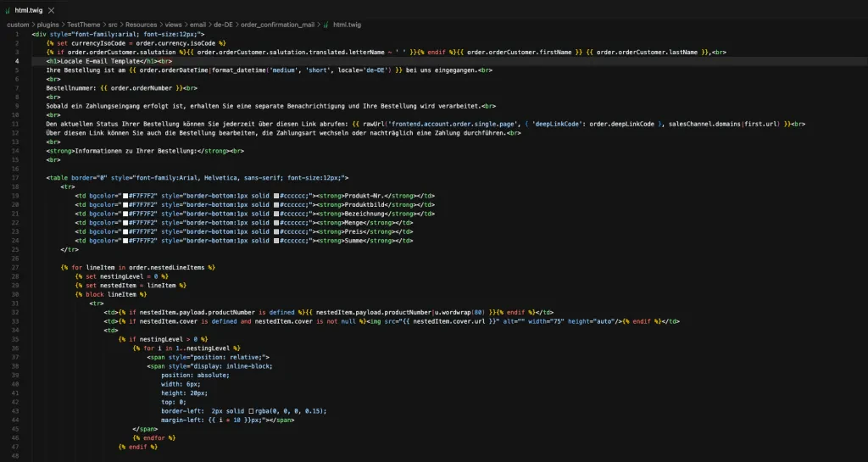Click line number 27 in the gutter

coord(15,268)
